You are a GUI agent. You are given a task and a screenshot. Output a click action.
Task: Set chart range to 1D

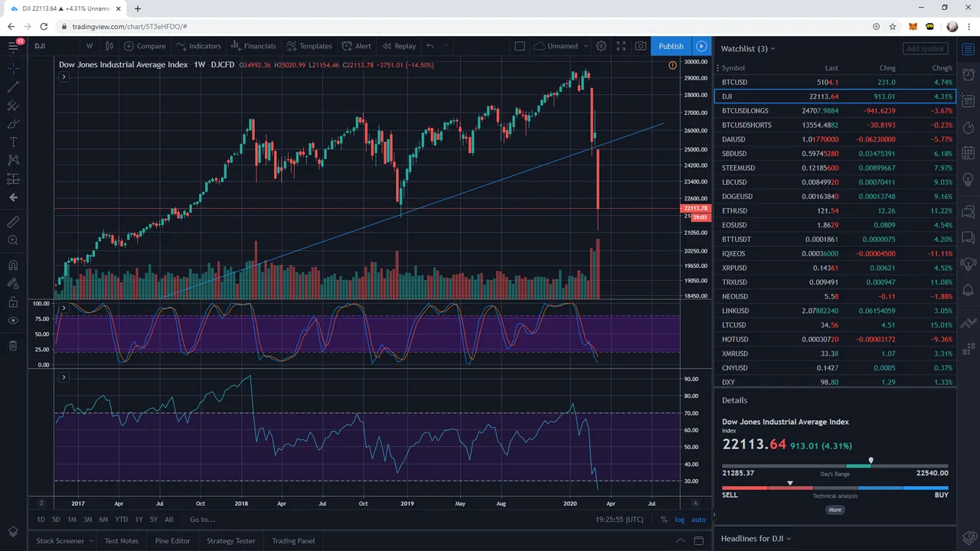point(41,520)
